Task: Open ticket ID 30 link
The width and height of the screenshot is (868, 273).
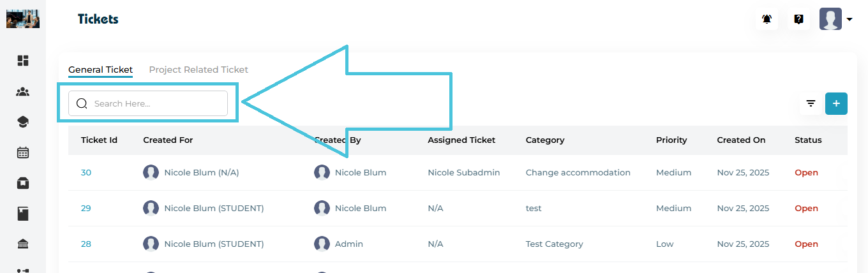Action: (x=86, y=173)
